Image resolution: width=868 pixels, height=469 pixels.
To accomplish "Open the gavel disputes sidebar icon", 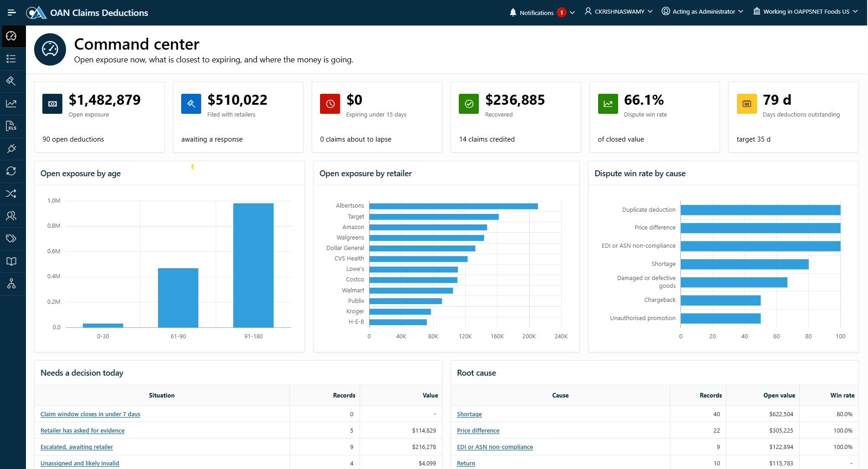I will [11, 81].
